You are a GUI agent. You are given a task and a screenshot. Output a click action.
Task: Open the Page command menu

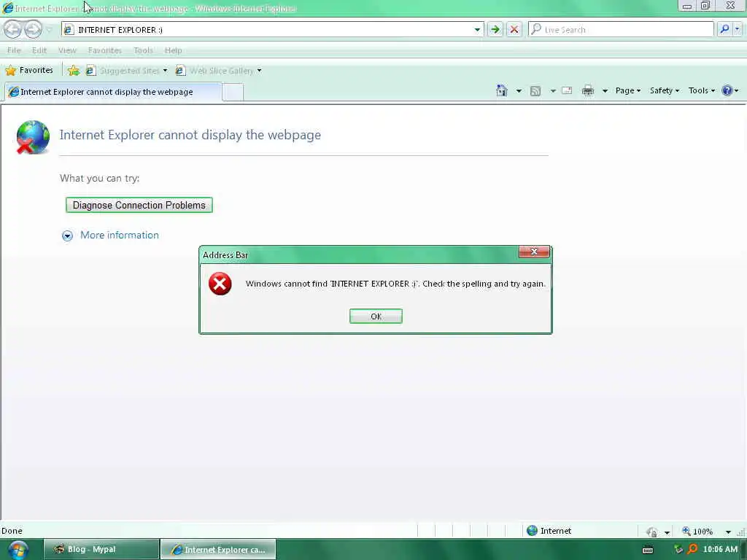pos(627,90)
